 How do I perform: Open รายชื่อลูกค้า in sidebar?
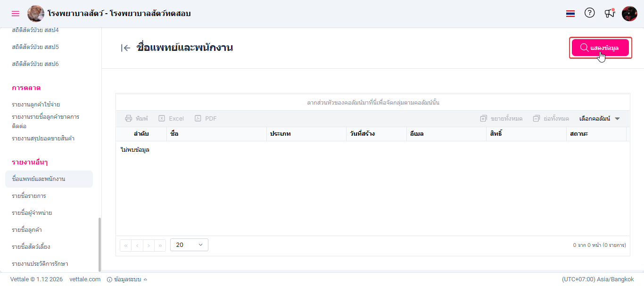pos(27,230)
